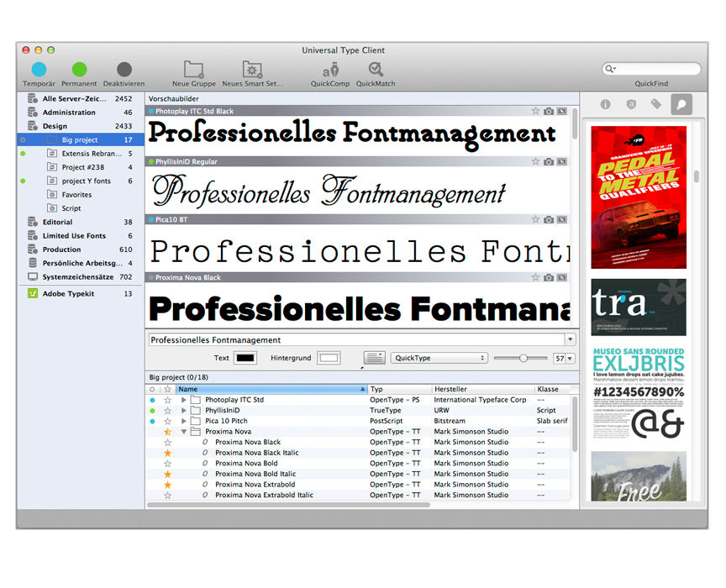This screenshot has width=726, height=588.
Task: Click the Temporär activation icon
Action: pyautogui.click(x=39, y=70)
